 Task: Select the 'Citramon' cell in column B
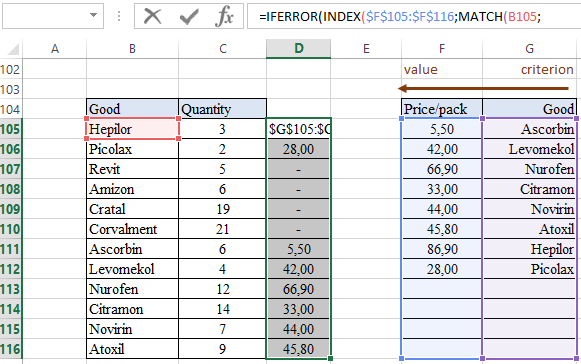pos(132,309)
